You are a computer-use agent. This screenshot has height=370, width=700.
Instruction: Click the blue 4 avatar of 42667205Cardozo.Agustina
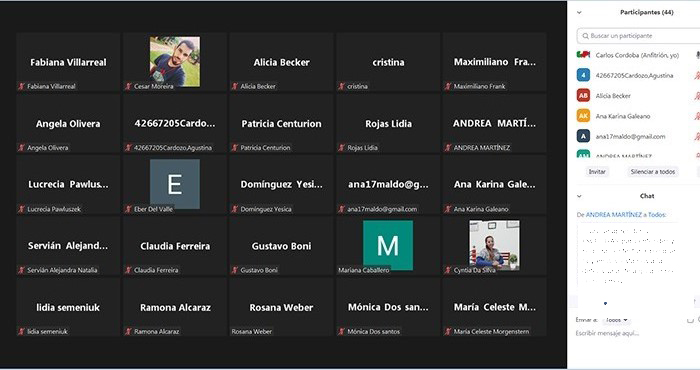(x=583, y=75)
